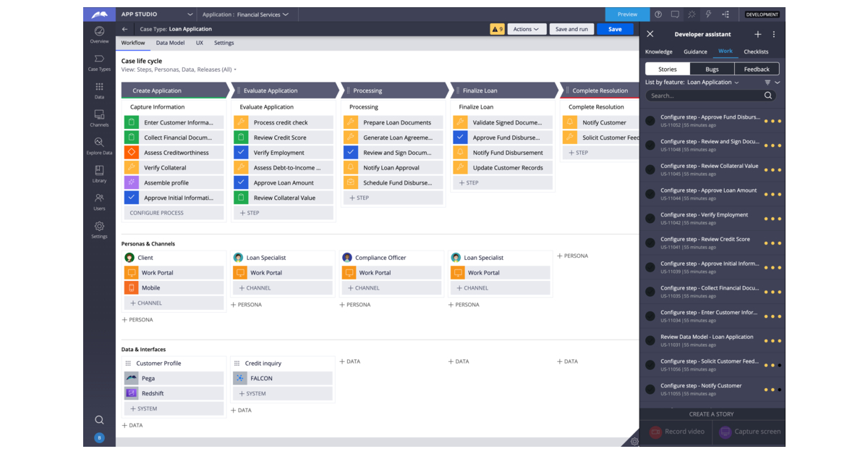Open the Users panel from the sidebar
This screenshot has width=868, height=454.
[99, 202]
